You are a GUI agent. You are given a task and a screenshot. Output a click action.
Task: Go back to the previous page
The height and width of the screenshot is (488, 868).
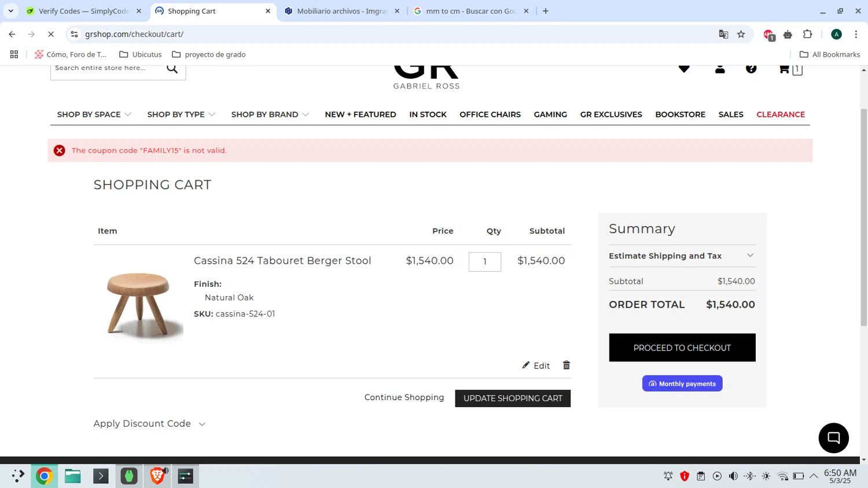[x=12, y=34]
